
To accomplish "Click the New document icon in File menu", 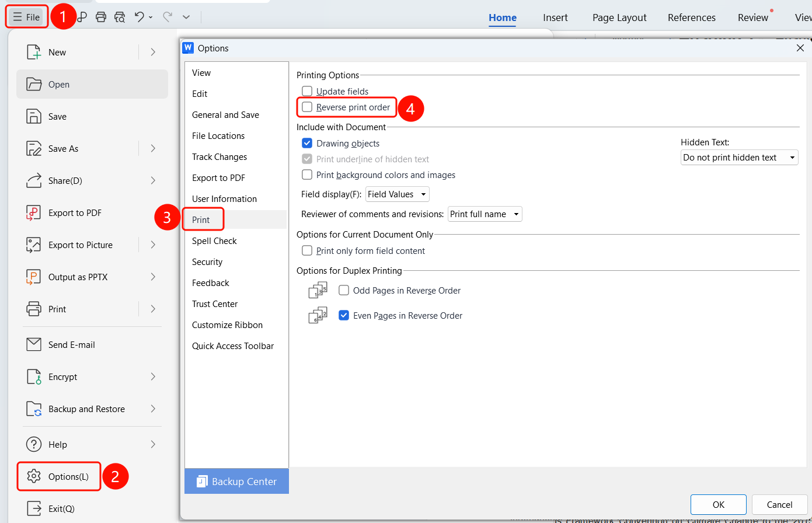I will 34,52.
